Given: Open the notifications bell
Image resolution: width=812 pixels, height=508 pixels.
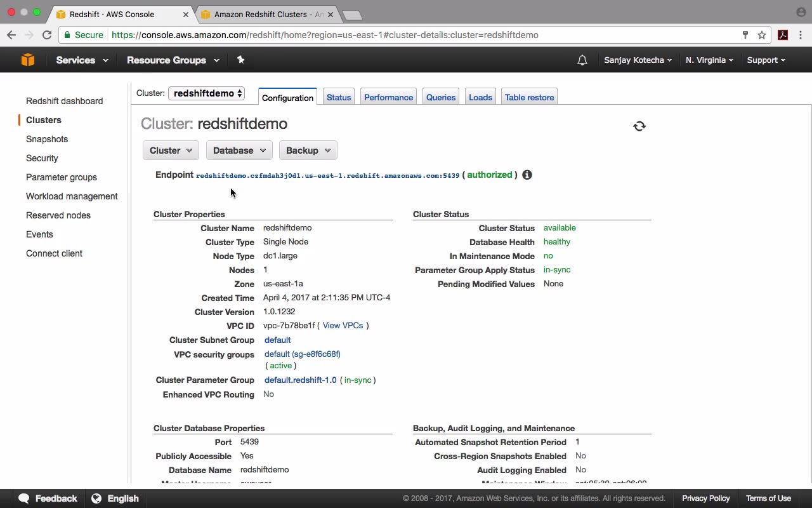Looking at the screenshot, I should pos(582,60).
